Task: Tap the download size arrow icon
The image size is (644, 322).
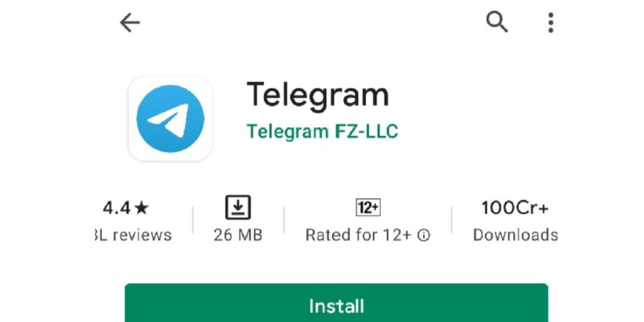Action: [x=238, y=208]
